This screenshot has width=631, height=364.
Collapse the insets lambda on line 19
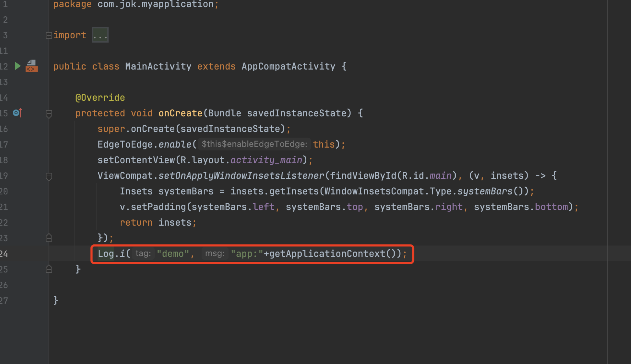tap(49, 176)
